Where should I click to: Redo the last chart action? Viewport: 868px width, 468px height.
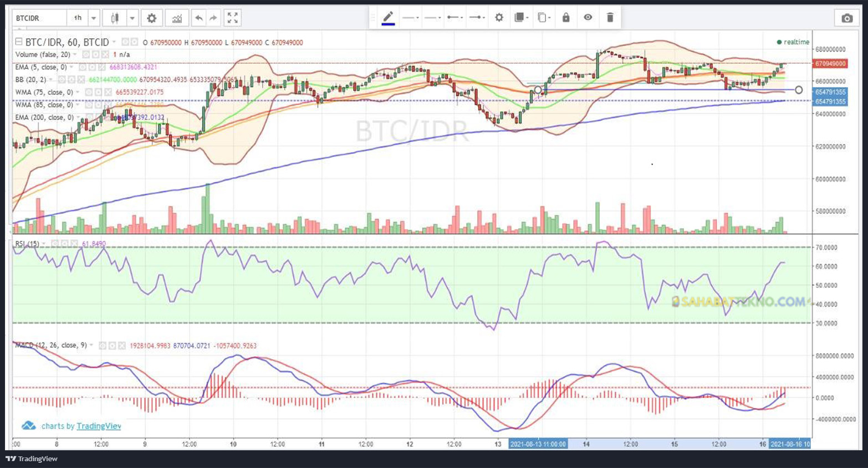(213, 18)
